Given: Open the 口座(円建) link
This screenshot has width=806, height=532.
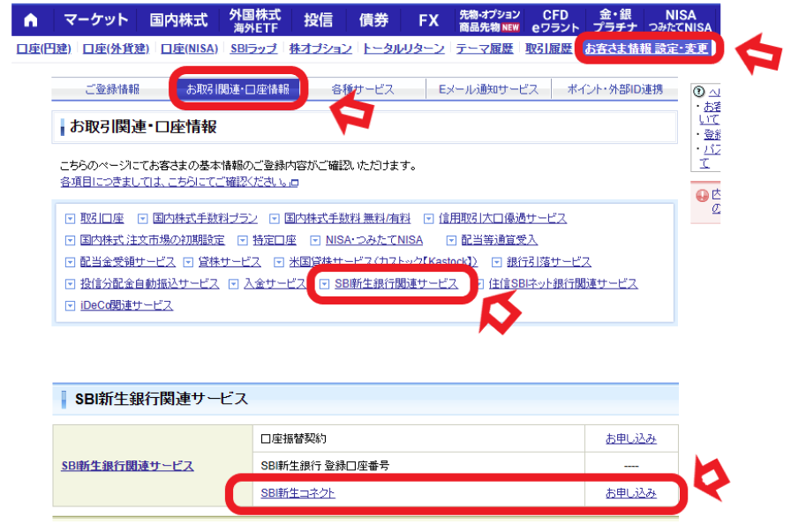Looking at the screenshot, I should 43,49.
